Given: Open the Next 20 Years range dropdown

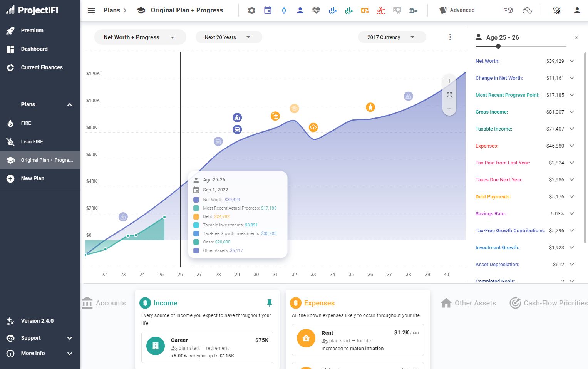Looking at the screenshot, I should pyautogui.click(x=228, y=37).
